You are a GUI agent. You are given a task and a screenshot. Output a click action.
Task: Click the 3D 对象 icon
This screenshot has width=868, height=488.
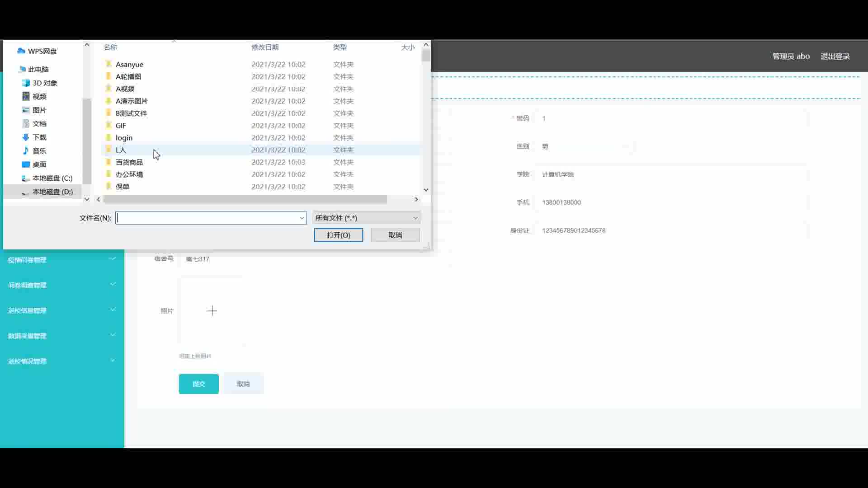click(26, 83)
